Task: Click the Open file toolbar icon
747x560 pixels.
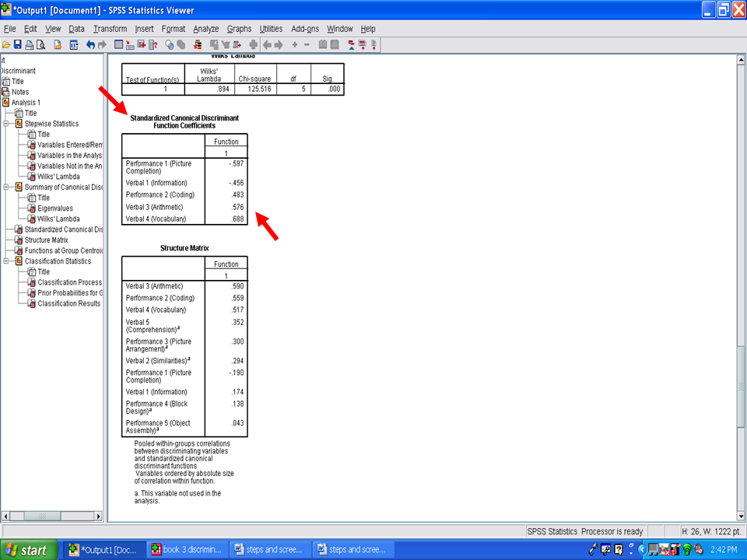Action: pos(6,45)
